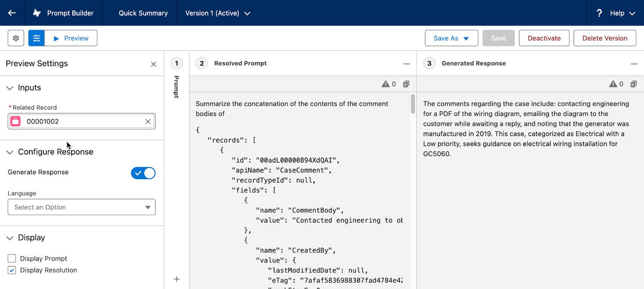The image size is (644, 289).
Task: Go back using the left arrow icon
Action: pos(12,13)
